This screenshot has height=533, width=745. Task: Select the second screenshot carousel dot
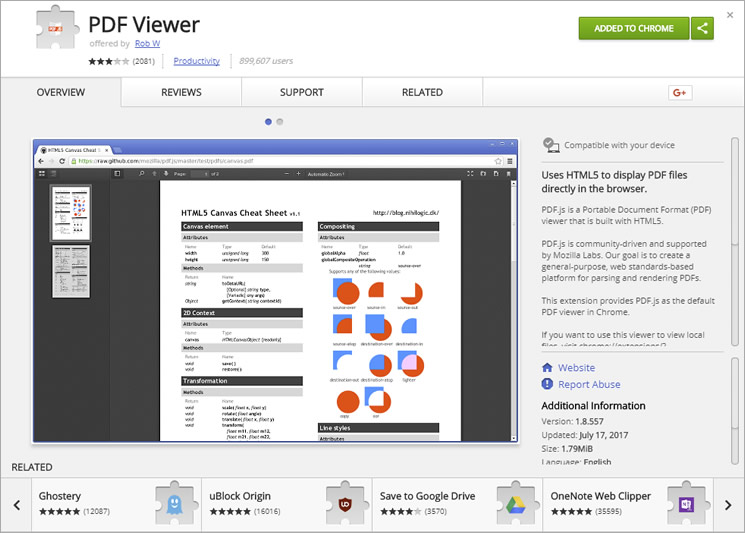[x=280, y=122]
